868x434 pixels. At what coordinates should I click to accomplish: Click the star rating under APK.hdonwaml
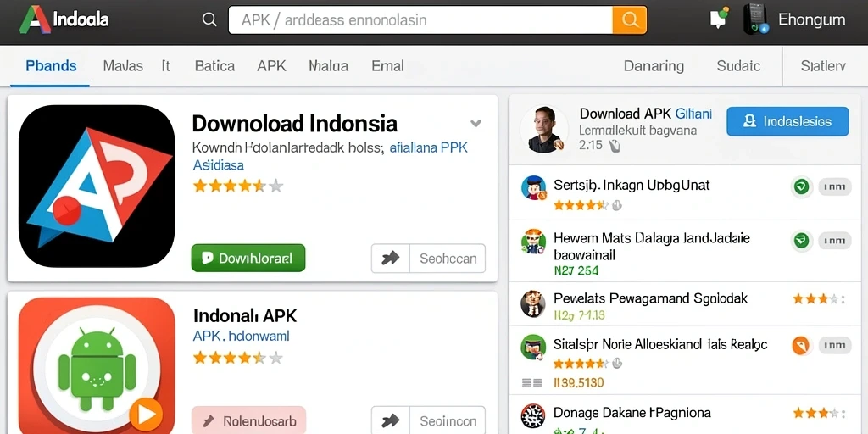point(238,358)
